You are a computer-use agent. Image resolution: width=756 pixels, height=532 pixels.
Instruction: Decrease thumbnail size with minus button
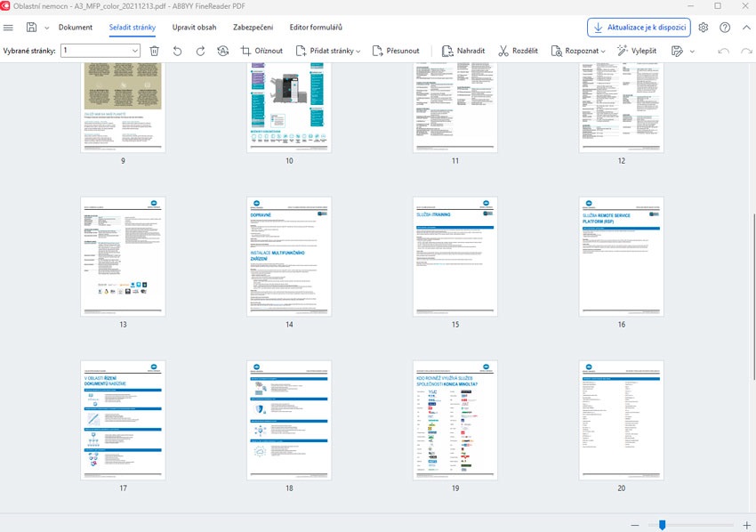[x=635, y=525]
